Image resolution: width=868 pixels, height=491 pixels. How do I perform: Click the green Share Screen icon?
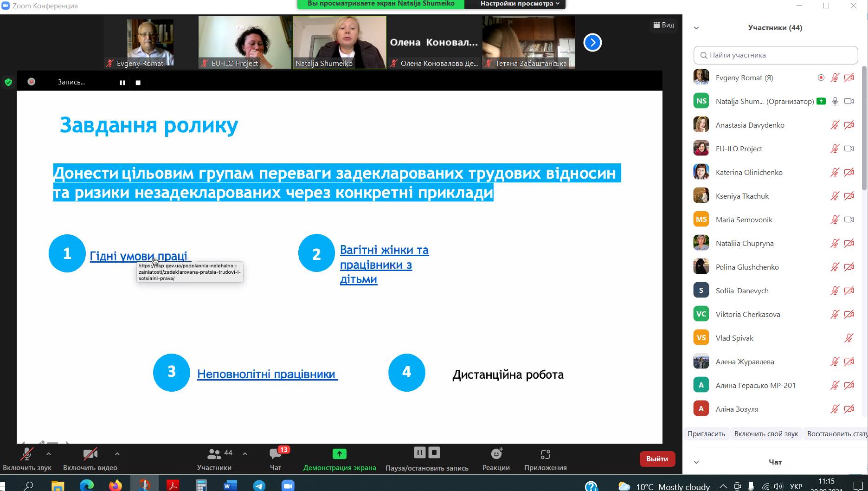pos(339,454)
